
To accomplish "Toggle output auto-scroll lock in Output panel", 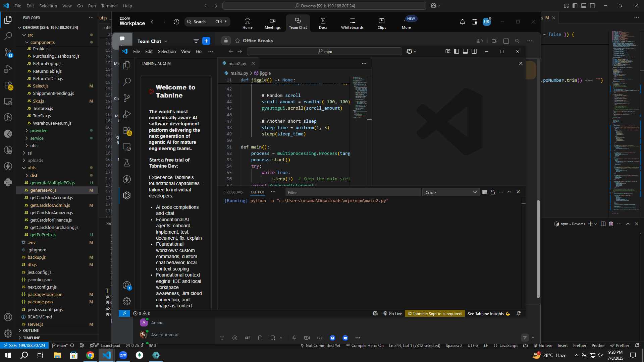I will tap(493, 192).
